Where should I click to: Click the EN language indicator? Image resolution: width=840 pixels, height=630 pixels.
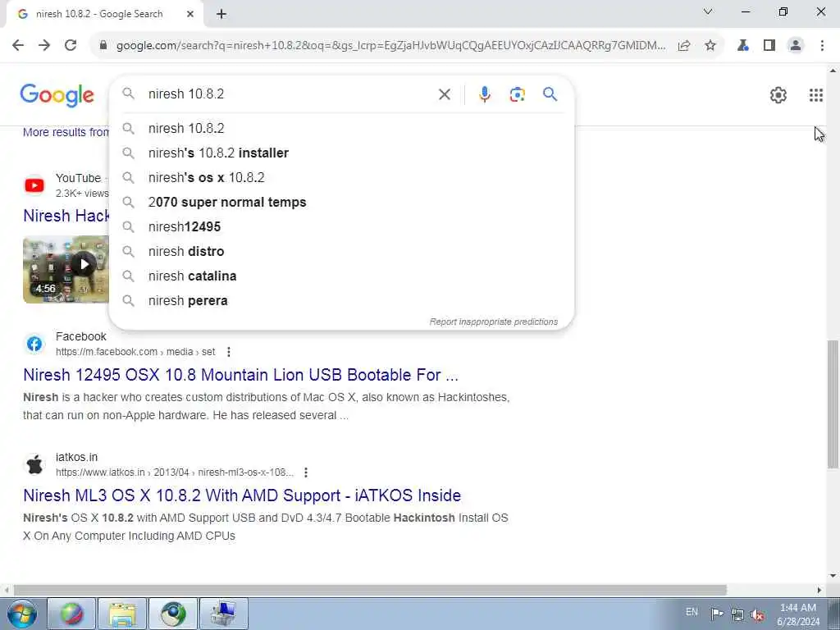coord(692,612)
